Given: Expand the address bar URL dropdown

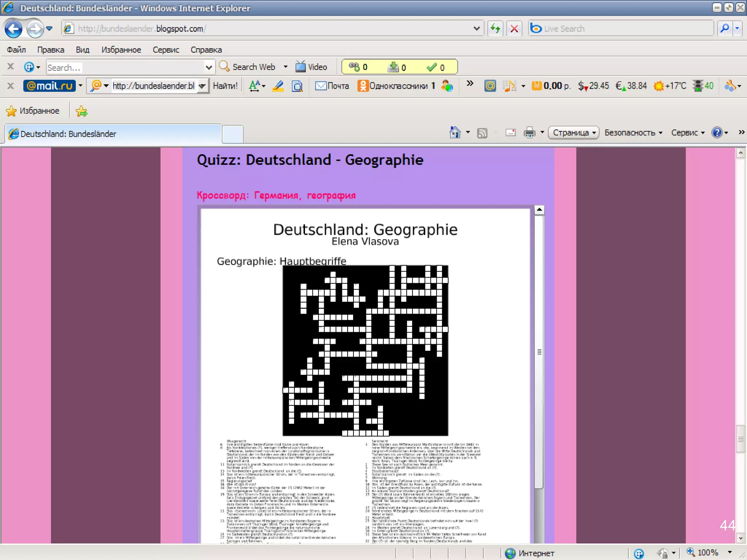Looking at the screenshot, I should pyautogui.click(x=476, y=28).
